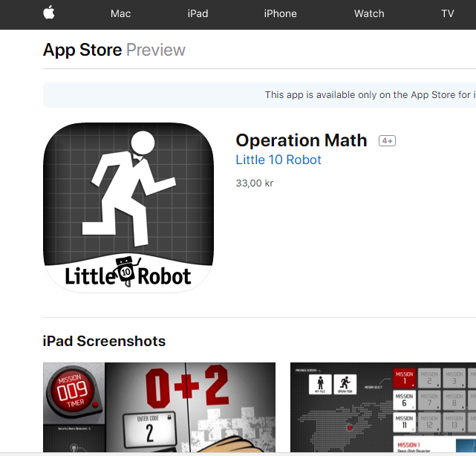Go to the iPhone section
This screenshot has height=456, width=476.
(x=280, y=13)
